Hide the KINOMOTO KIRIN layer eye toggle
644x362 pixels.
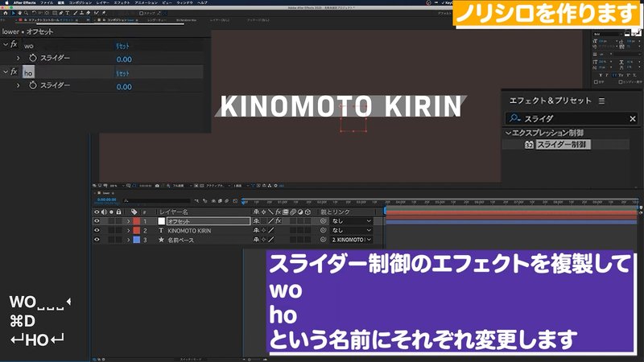97,230
